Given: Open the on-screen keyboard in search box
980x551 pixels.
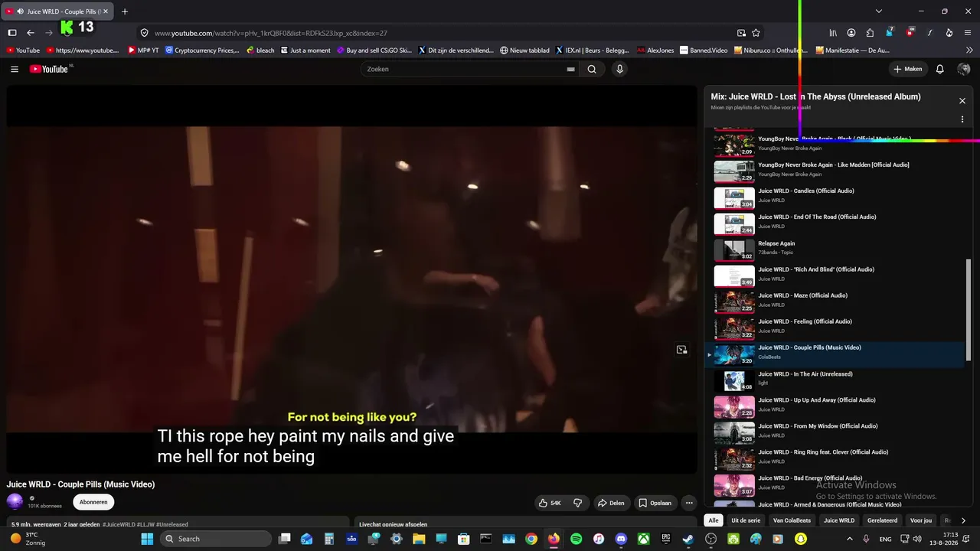Looking at the screenshot, I should coord(570,69).
